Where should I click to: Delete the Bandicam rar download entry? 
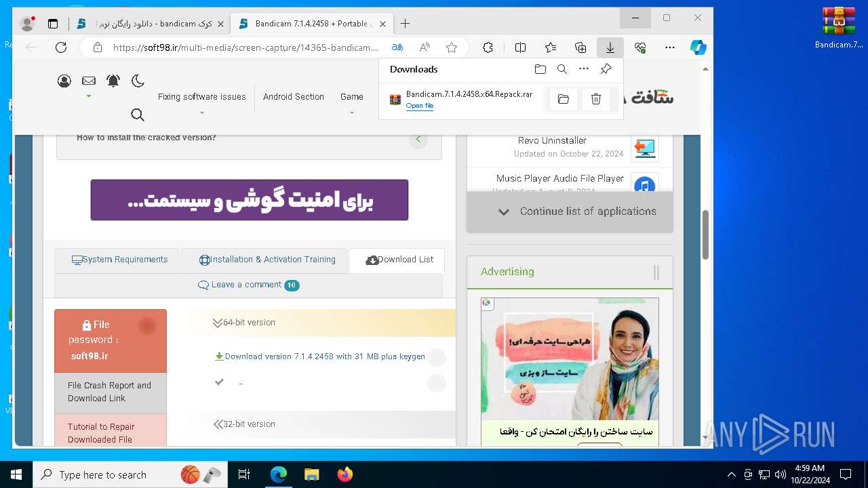tap(596, 100)
